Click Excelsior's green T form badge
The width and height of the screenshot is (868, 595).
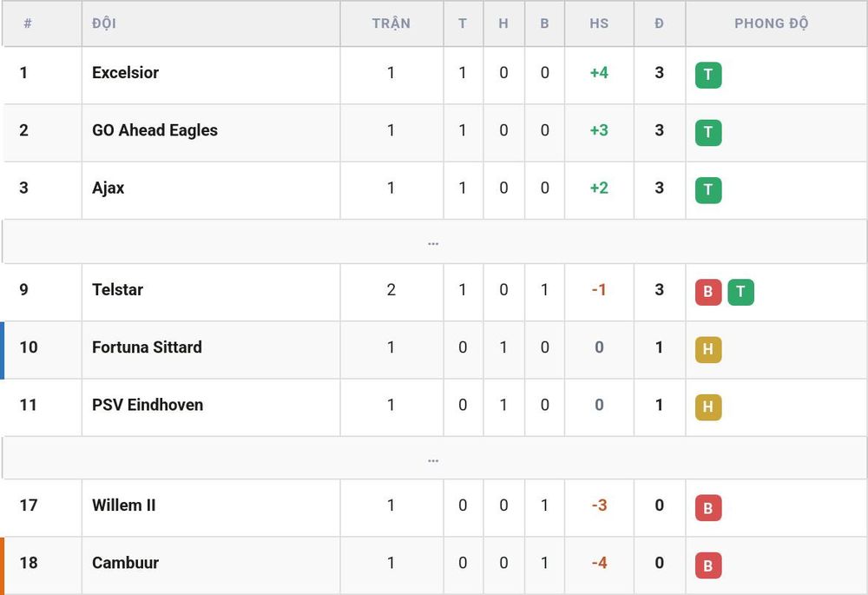pyautogui.click(x=708, y=75)
